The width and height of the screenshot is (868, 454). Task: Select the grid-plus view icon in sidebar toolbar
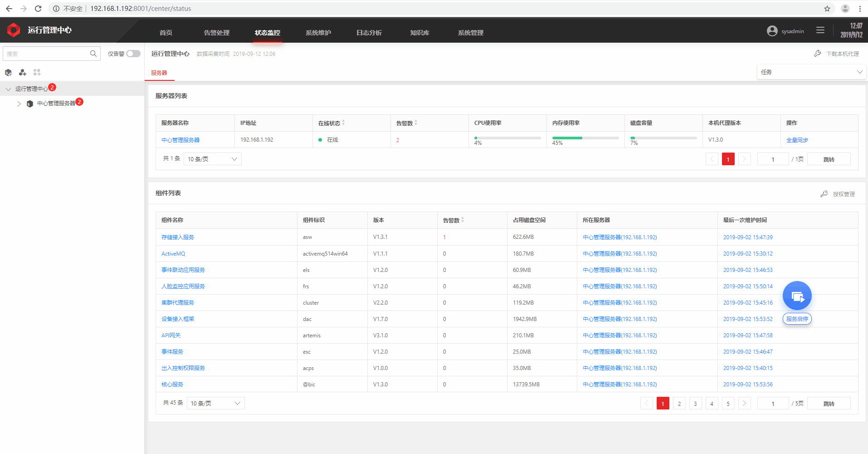click(37, 73)
